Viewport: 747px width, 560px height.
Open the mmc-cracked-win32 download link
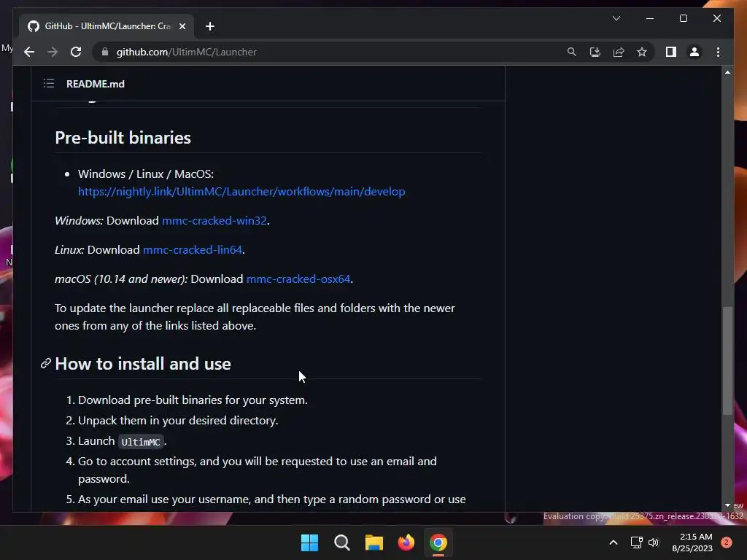tap(214, 220)
